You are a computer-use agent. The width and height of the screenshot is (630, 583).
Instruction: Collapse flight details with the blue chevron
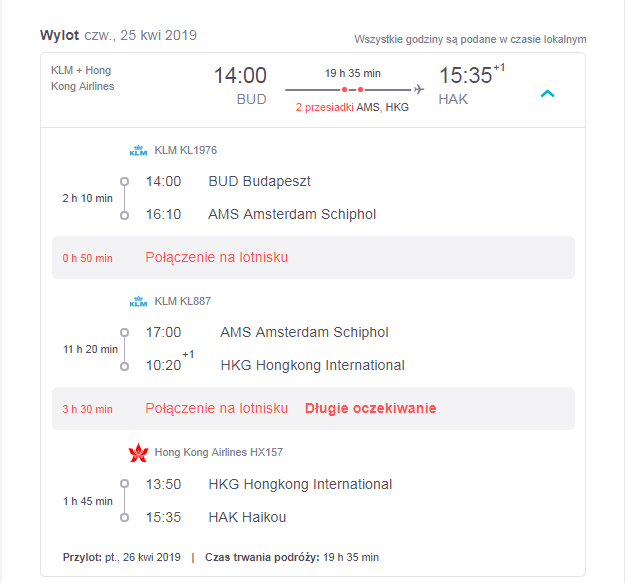coord(547,94)
